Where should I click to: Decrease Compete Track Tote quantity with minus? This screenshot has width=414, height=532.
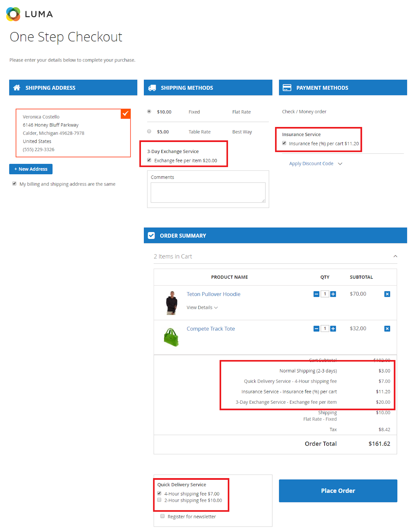(316, 329)
